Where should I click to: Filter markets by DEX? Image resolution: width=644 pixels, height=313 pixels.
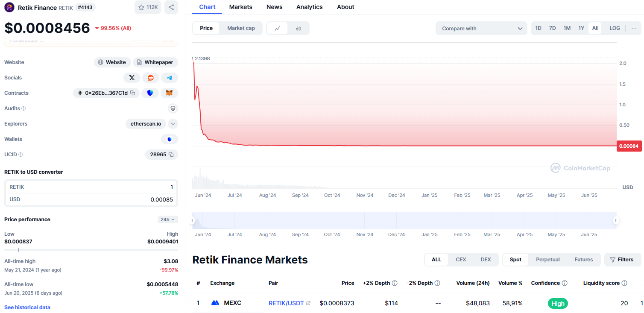click(486, 260)
